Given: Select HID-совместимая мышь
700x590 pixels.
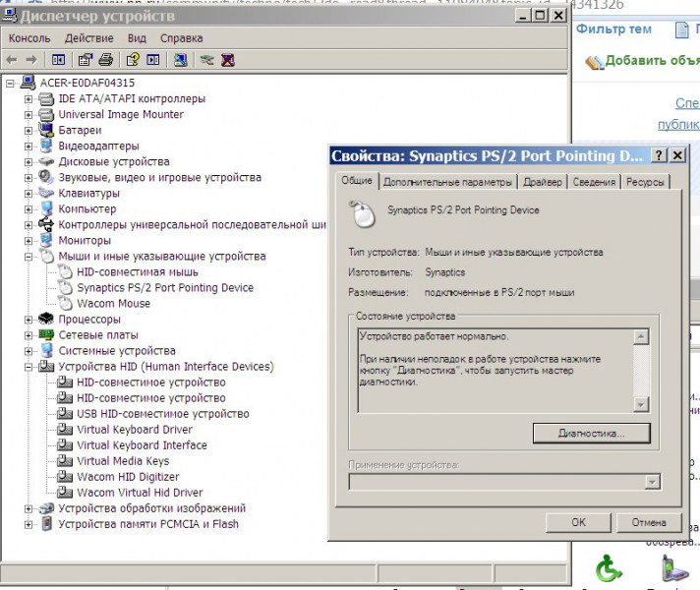Looking at the screenshot, I should pos(138,272).
